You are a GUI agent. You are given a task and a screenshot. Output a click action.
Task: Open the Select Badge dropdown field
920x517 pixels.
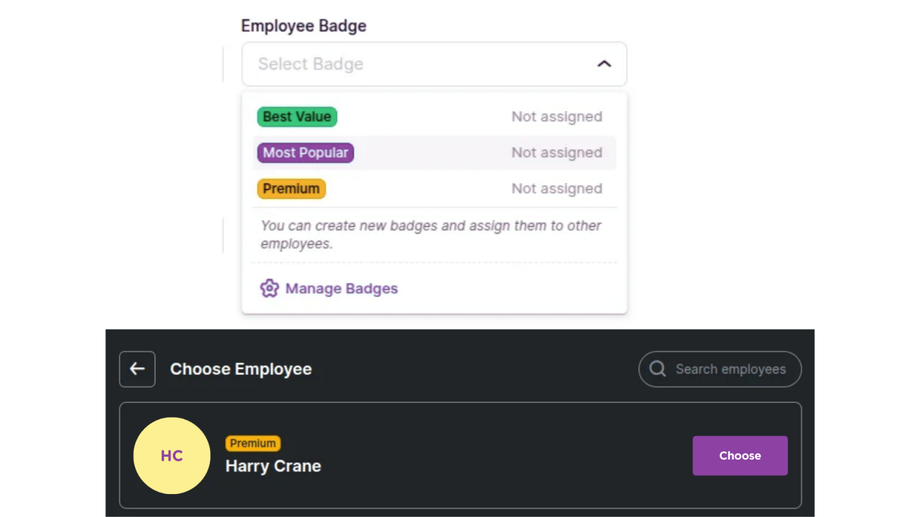(x=420, y=64)
